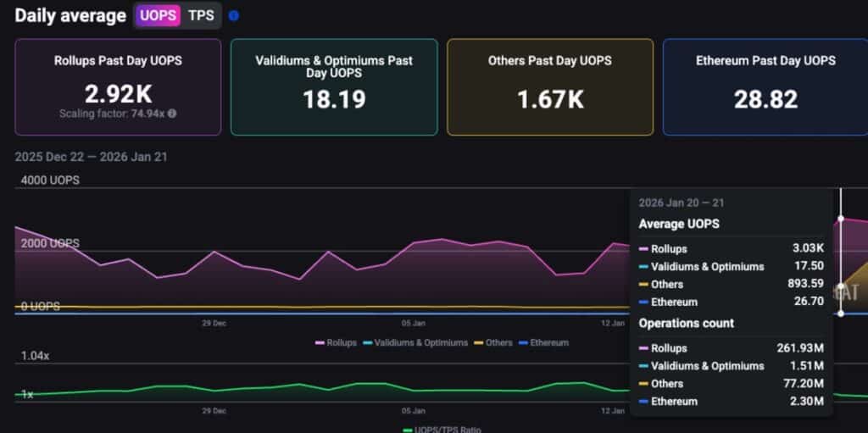Select the Validiums & Optimiums Past Day card
Viewport: 868px width, 433px height.
pos(334,86)
